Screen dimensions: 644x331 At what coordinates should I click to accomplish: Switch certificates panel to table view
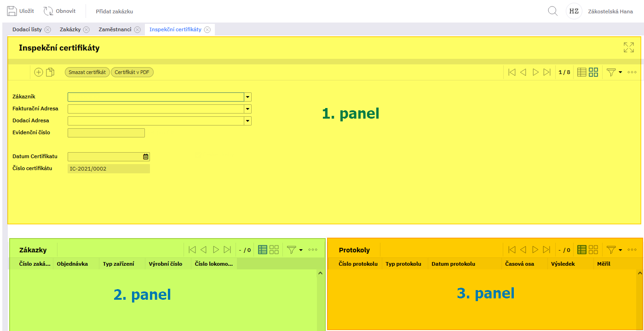point(581,72)
